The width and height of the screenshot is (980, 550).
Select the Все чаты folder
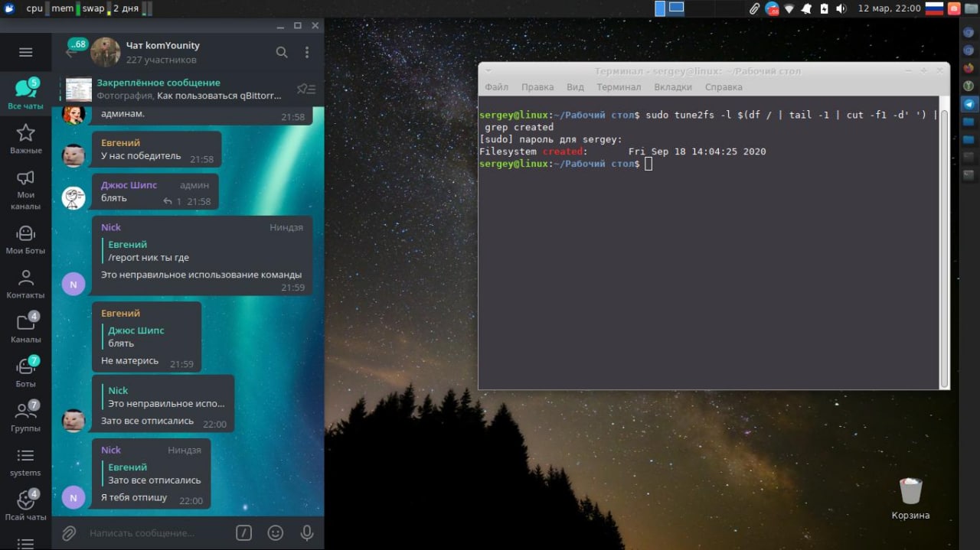(25, 93)
